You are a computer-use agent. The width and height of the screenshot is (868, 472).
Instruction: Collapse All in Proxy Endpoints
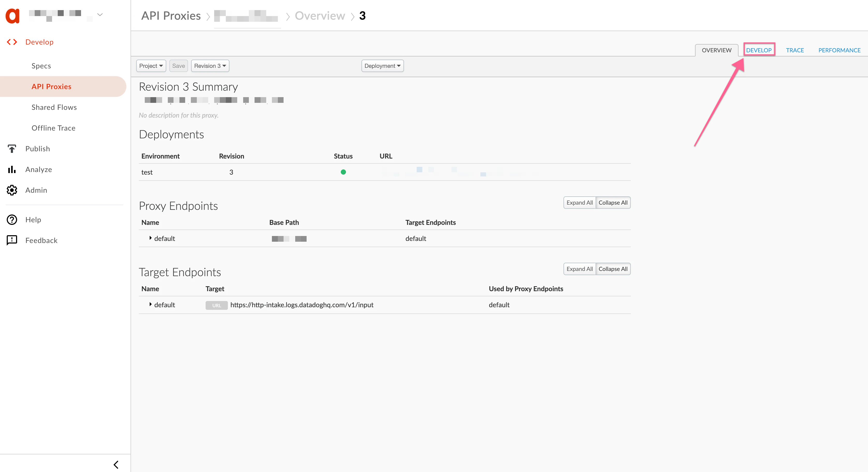click(x=613, y=203)
